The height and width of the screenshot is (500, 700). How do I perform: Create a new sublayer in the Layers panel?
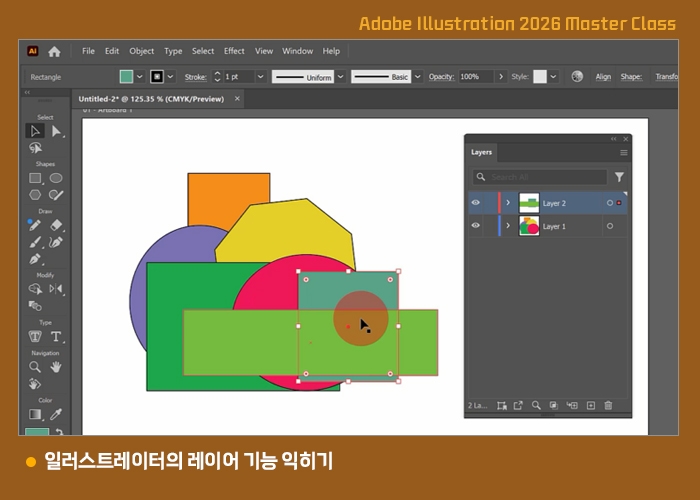pos(572,405)
